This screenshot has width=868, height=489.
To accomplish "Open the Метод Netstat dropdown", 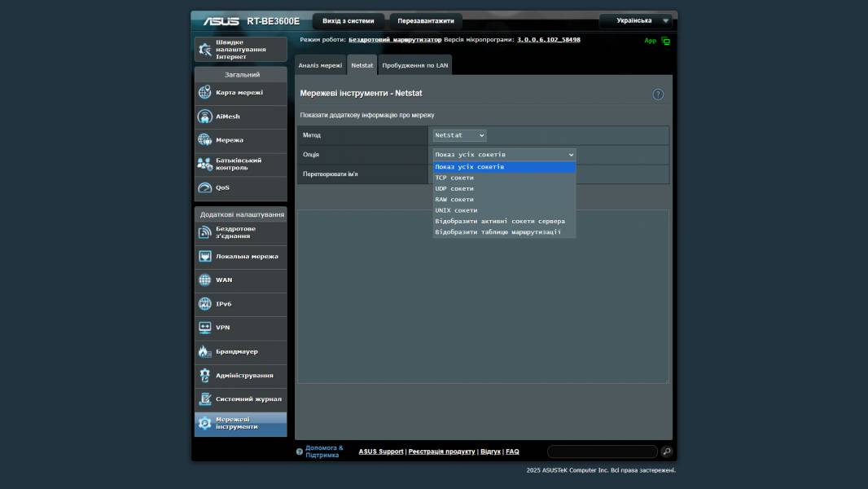I will (x=459, y=135).
